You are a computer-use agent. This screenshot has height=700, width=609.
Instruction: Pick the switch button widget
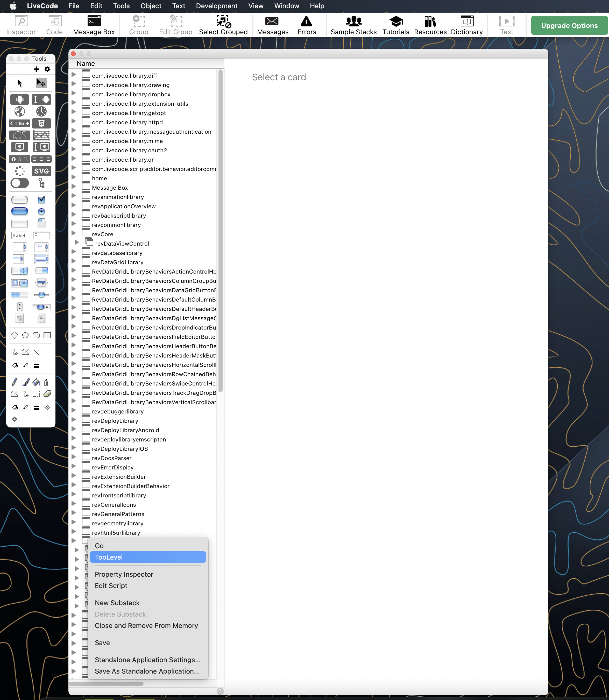(x=20, y=183)
